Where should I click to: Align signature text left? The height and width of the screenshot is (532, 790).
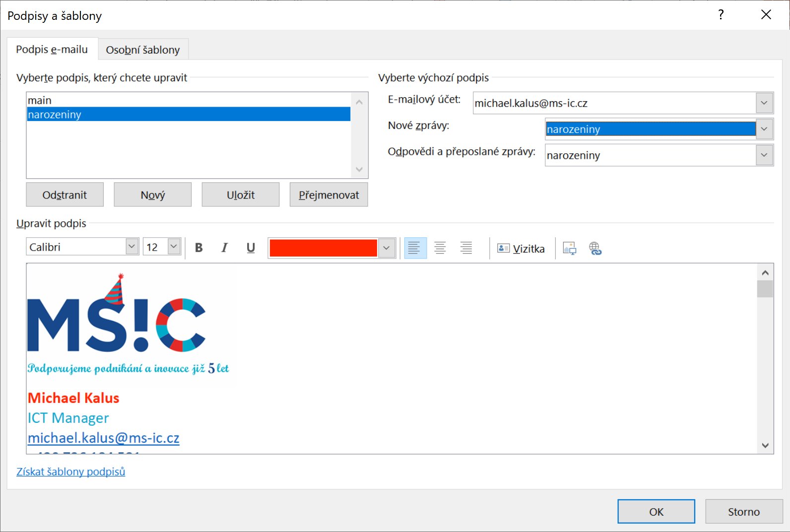[415, 248]
